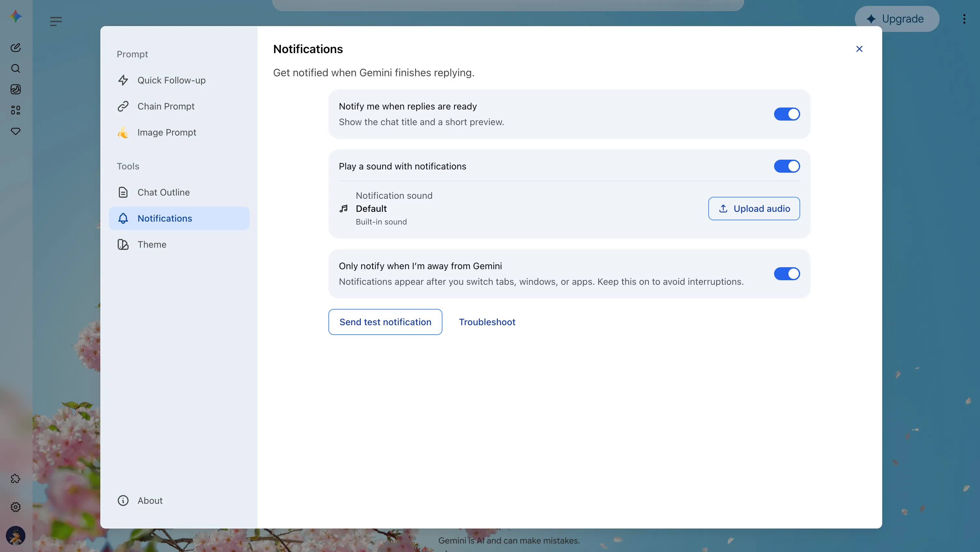Select the Notifications menu item
This screenshot has height=552, width=980.
click(179, 218)
